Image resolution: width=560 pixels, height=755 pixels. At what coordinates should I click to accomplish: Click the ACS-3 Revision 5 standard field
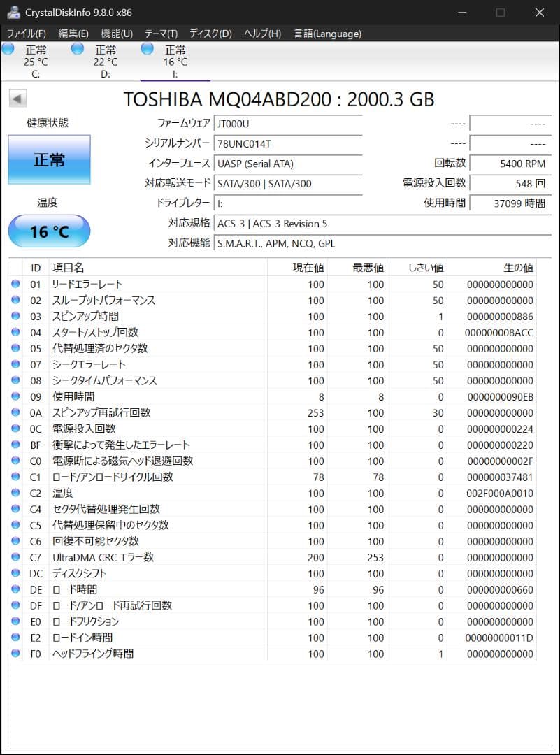point(383,224)
